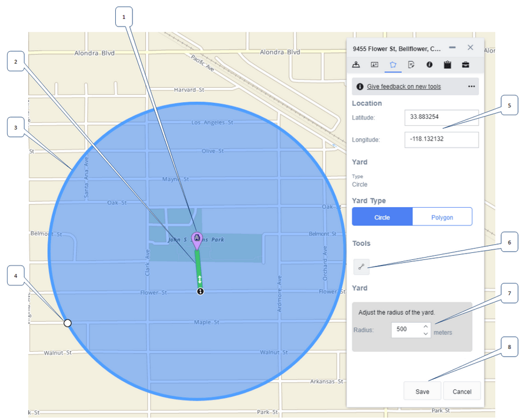Click the round info icon in the toolbar

pyautogui.click(x=429, y=65)
